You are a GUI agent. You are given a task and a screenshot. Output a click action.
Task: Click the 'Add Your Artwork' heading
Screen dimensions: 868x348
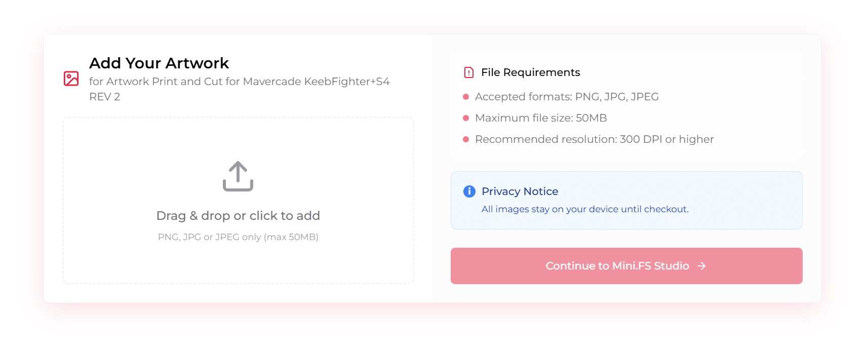pyautogui.click(x=159, y=63)
